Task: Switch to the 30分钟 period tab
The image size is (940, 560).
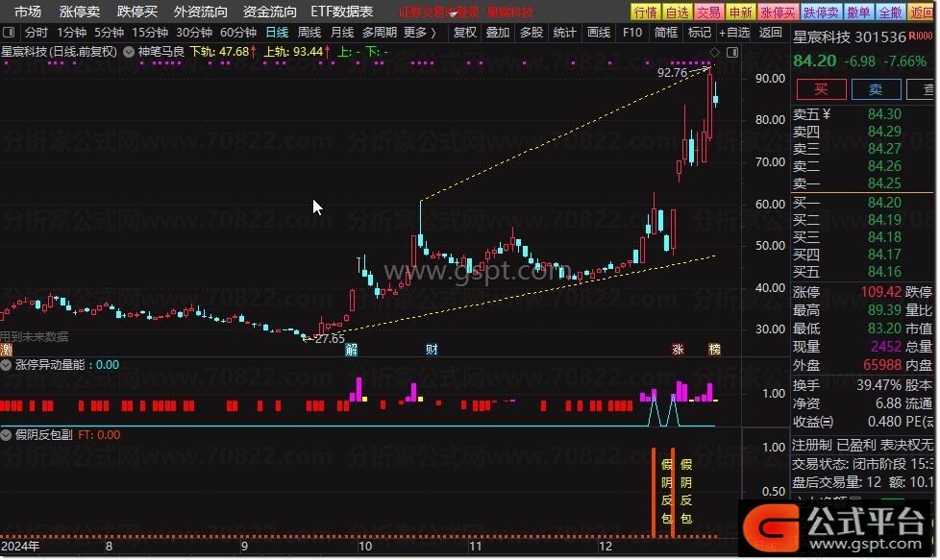Action: click(x=194, y=33)
